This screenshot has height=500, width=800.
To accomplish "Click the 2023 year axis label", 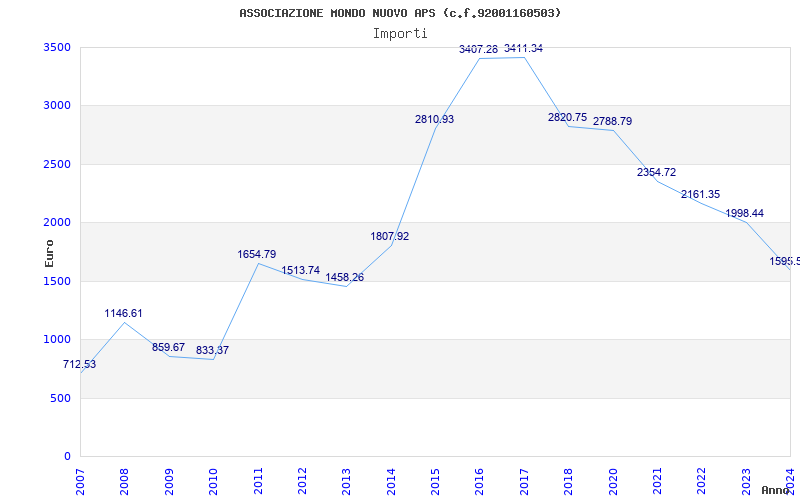I will 746,482.
